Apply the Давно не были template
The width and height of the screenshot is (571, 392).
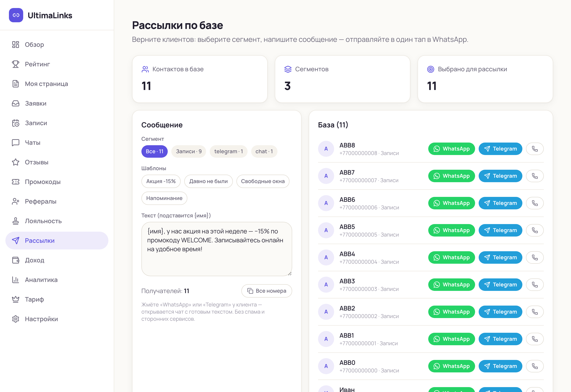(208, 181)
